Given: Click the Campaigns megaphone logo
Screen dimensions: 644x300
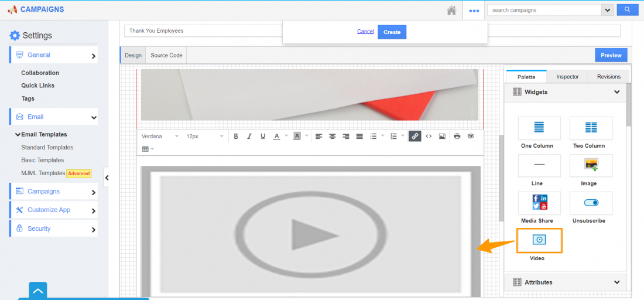Looking at the screenshot, I should click(x=12, y=9).
